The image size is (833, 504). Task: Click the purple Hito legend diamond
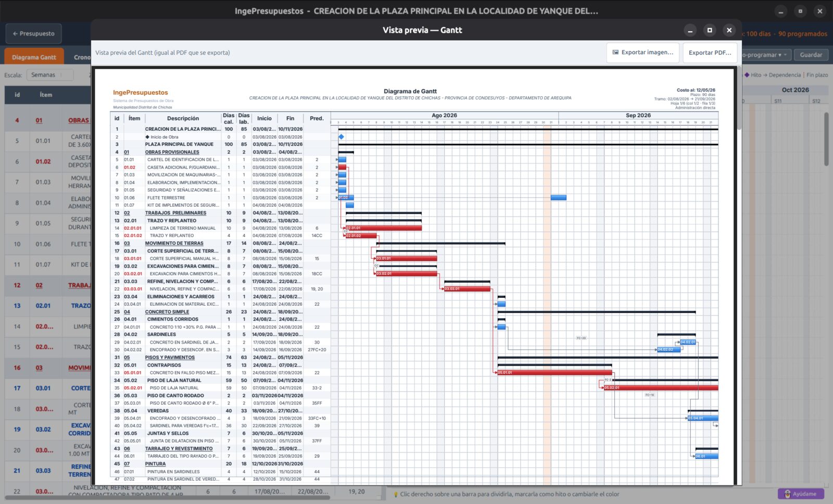tap(747, 75)
